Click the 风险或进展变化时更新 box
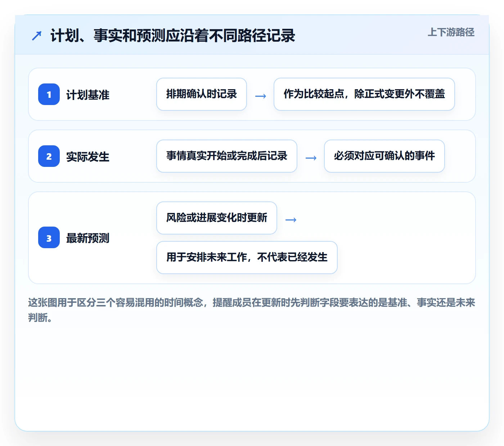The height and width of the screenshot is (446, 504). pyautogui.click(x=217, y=218)
